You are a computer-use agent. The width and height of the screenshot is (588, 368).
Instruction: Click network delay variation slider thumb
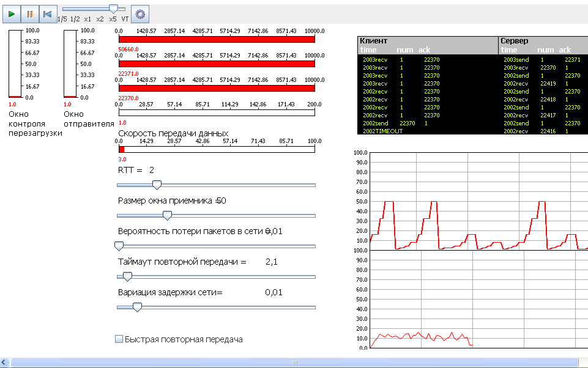(137, 307)
